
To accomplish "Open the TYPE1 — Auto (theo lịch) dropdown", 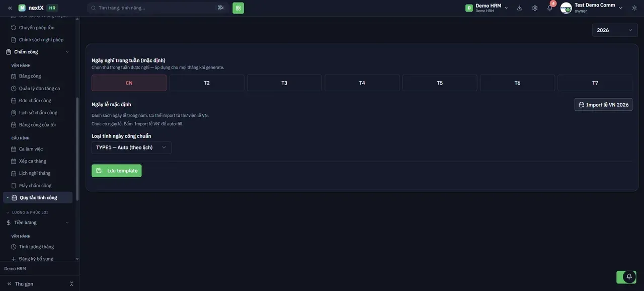I will pos(131,148).
